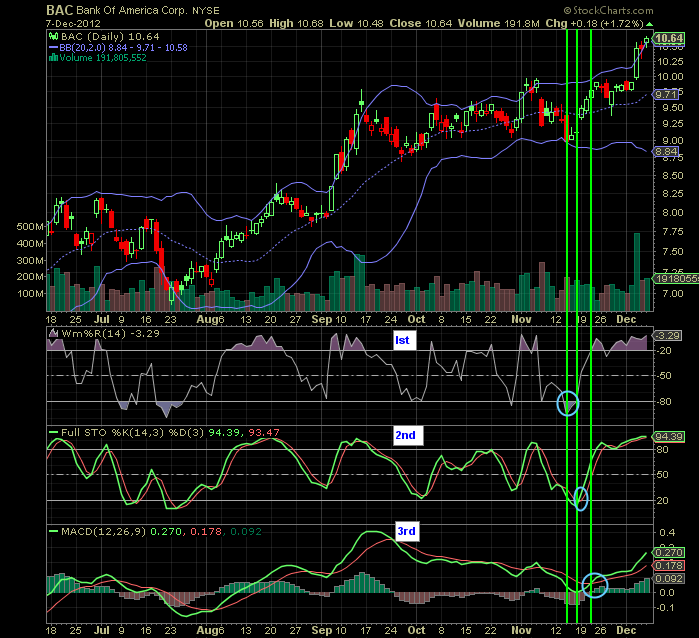Viewport: 699px width, 638px height.
Task: Click the 0.270 MACD line value tag
Action: pyautogui.click(x=669, y=553)
